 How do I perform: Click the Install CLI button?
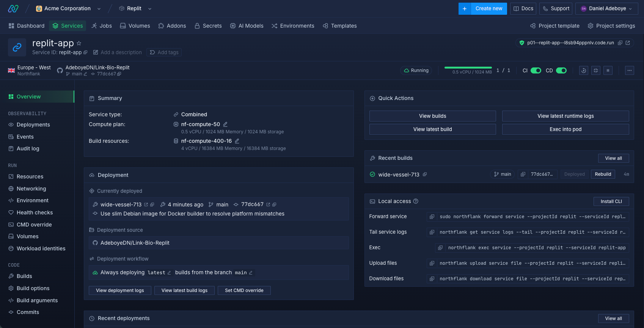tap(611, 201)
